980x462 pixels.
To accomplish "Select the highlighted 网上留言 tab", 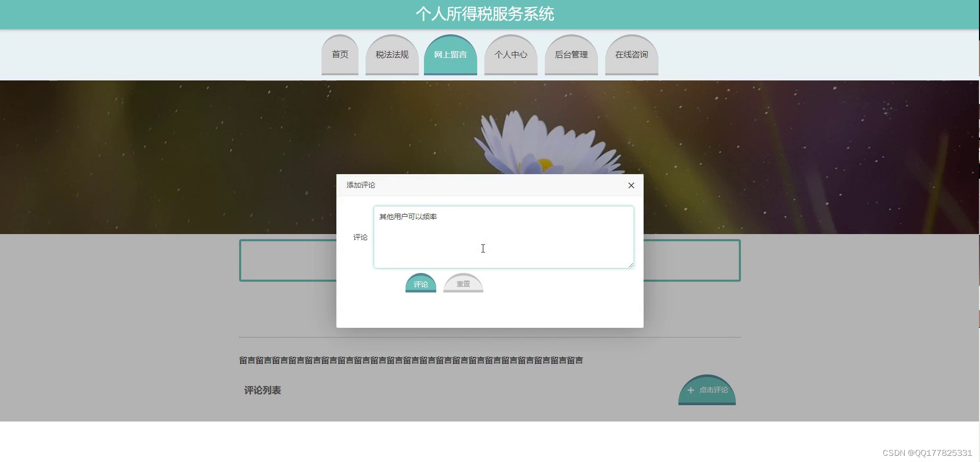I will [x=451, y=54].
